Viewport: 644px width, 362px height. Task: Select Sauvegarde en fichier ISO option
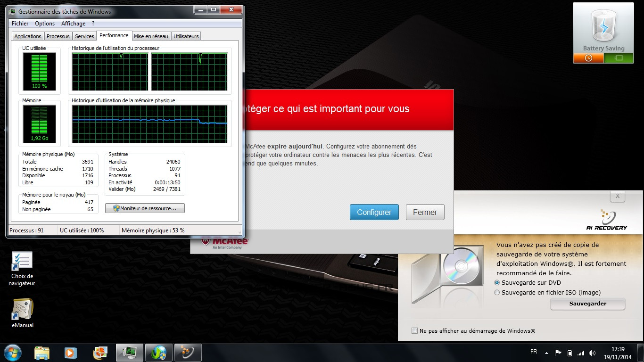pyautogui.click(x=497, y=293)
